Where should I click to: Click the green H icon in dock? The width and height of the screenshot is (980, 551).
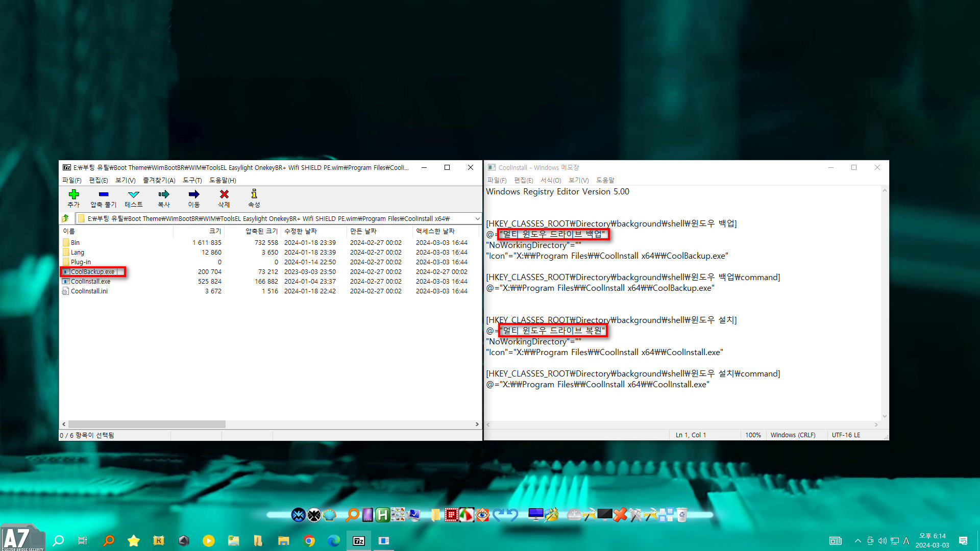coord(382,515)
